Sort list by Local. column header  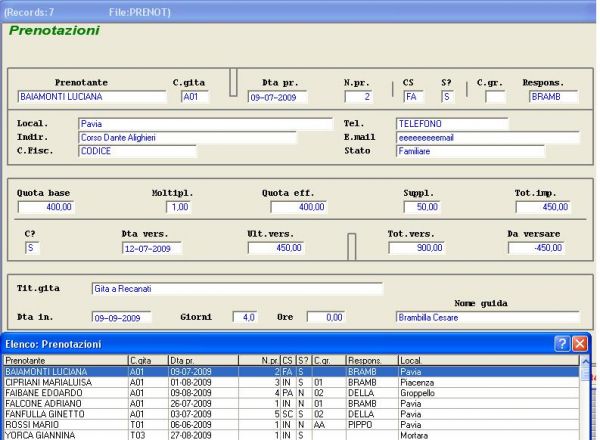coord(489,360)
